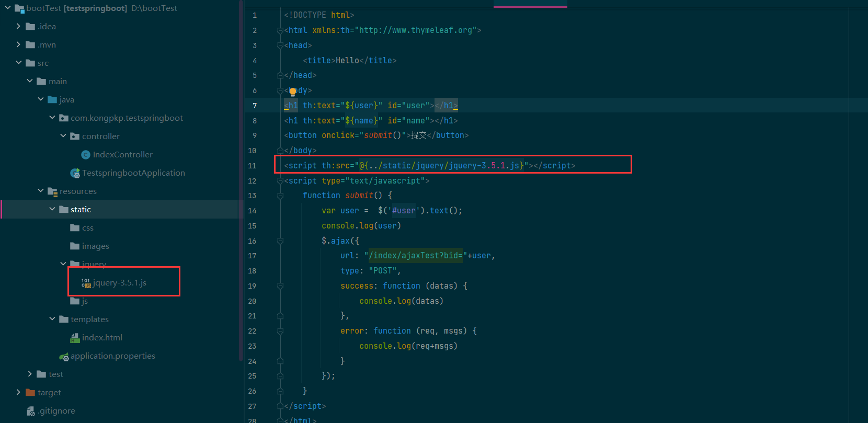868x423 pixels.
Task: Fold the script block at line 12
Action: pyautogui.click(x=280, y=181)
